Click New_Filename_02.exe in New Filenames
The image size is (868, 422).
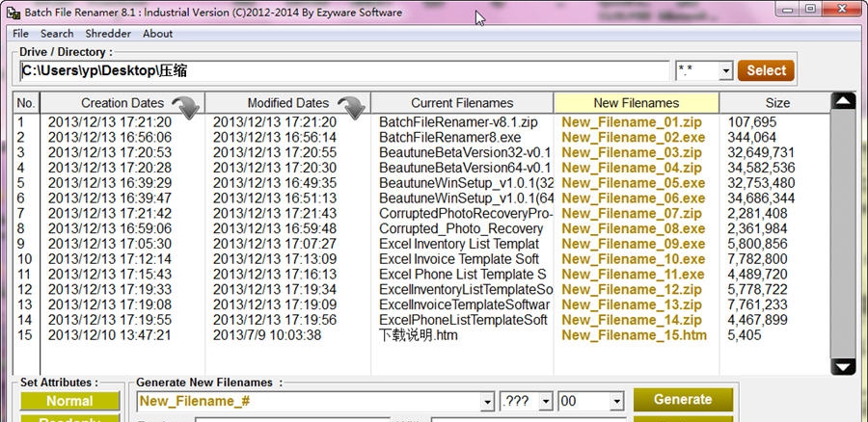point(634,137)
